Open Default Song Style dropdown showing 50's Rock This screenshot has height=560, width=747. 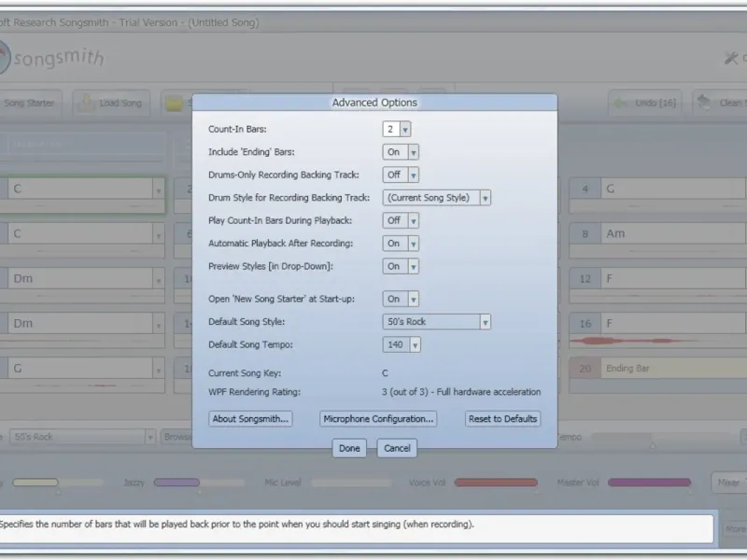tap(436, 322)
